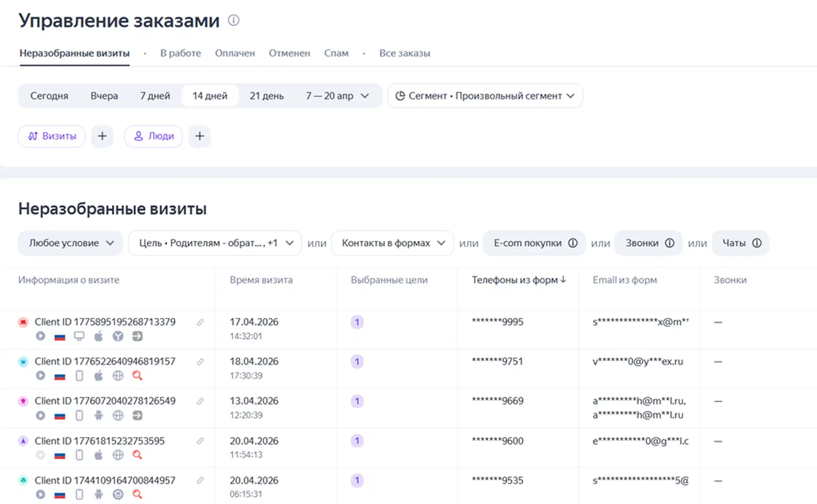This screenshot has width=817, height=504.
Task: Select the 21 день period
Action: pos(267,96)
